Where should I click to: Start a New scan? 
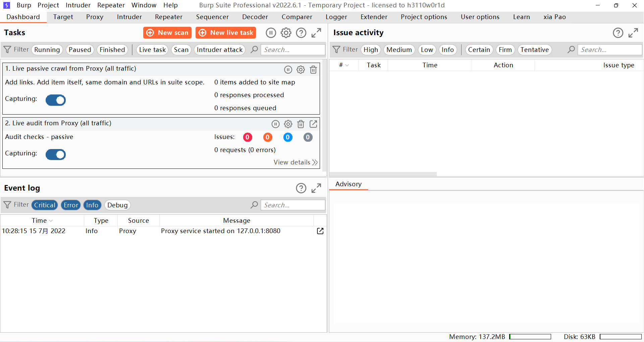click(x=167, y=33)
